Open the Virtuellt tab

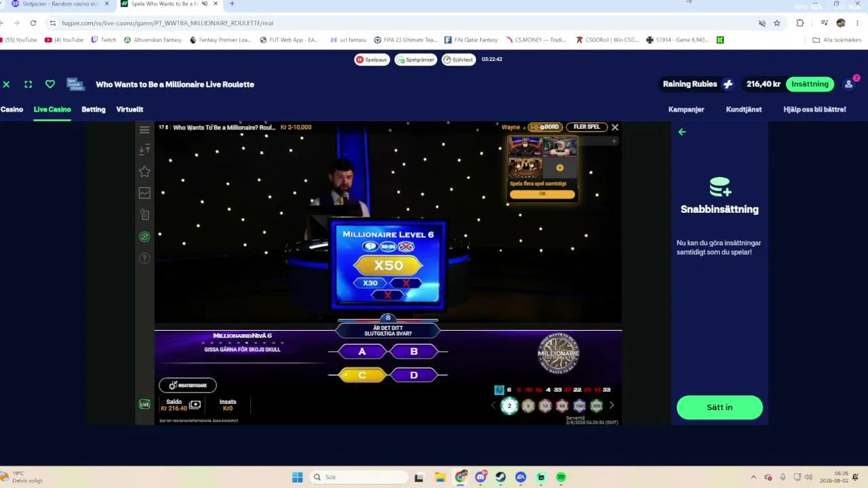tap(130, 109)
